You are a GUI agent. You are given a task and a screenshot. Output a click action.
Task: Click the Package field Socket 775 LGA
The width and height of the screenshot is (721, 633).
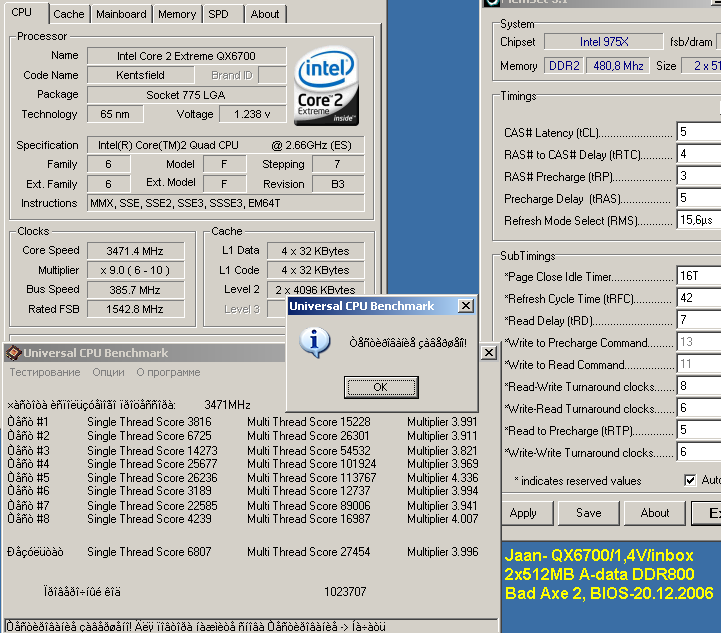[x=186, y=95]
